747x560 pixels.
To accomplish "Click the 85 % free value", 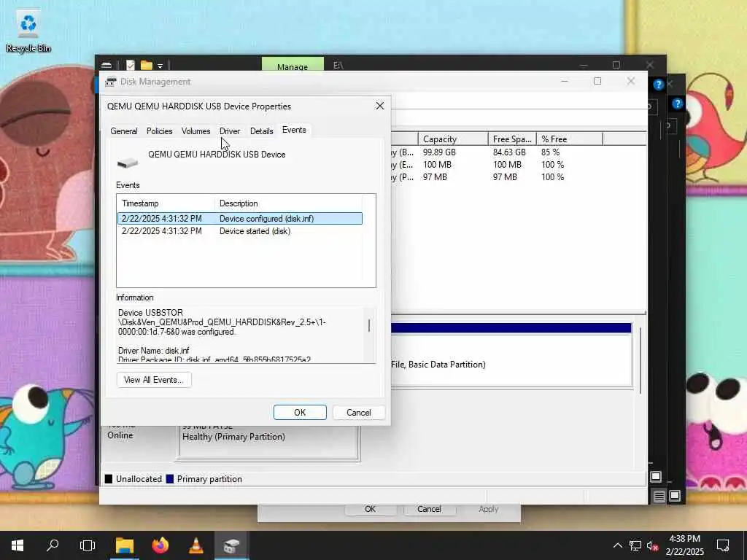I will click(550, 152).
